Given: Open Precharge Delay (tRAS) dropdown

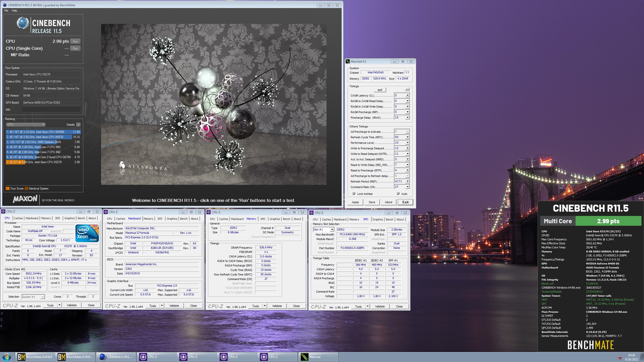Looking at the screenshot, I should pyautogui.click(x=408, y=117).
